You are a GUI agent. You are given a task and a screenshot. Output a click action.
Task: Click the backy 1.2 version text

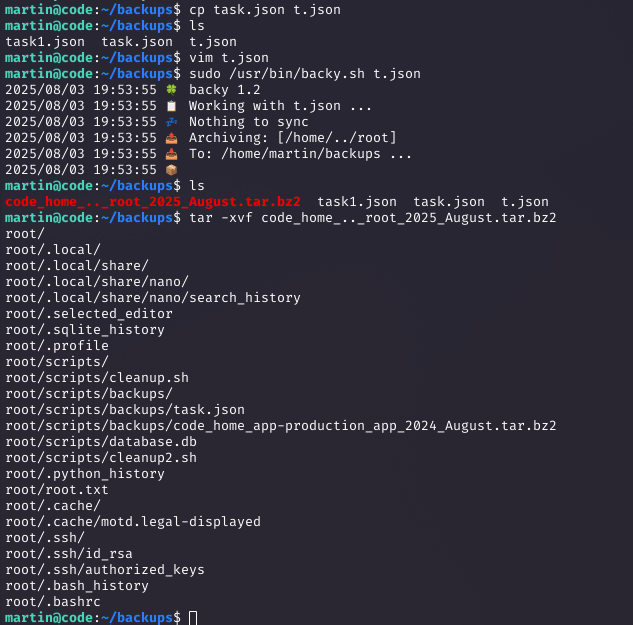pos(225,90)
